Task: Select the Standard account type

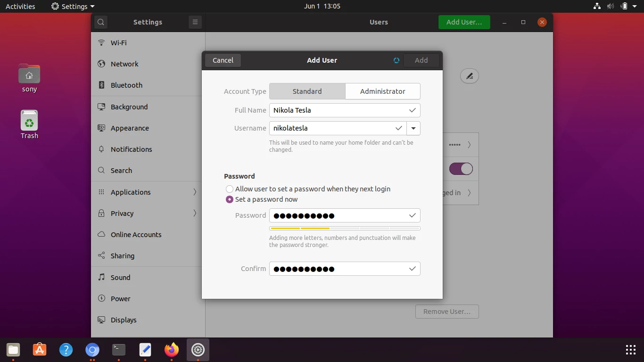Action: [307, 91]
